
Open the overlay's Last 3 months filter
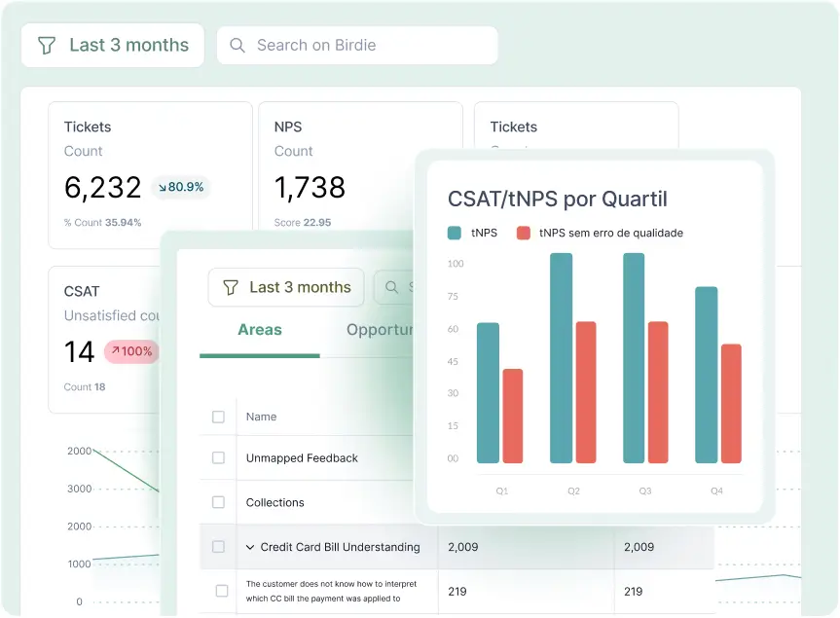285,287
